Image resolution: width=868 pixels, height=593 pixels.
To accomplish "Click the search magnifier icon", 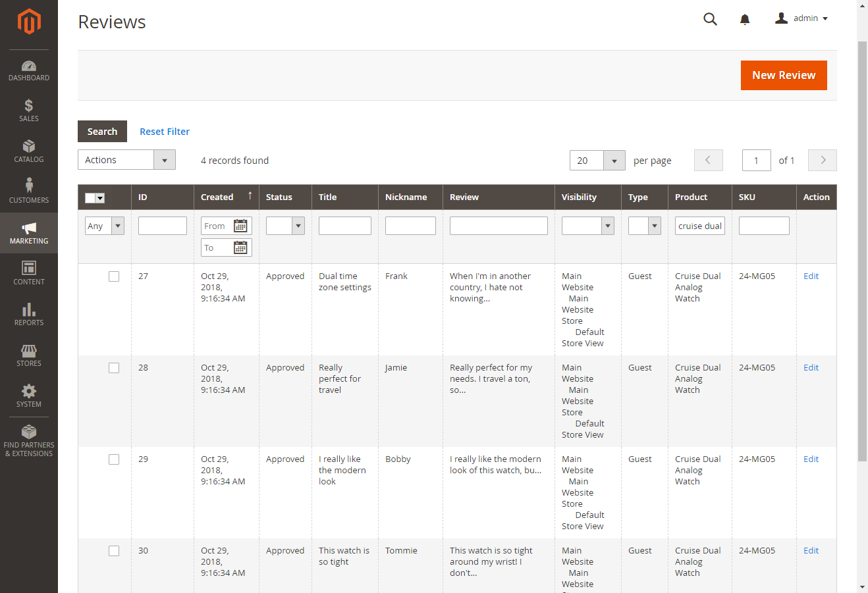I will [x=710, y=19].
